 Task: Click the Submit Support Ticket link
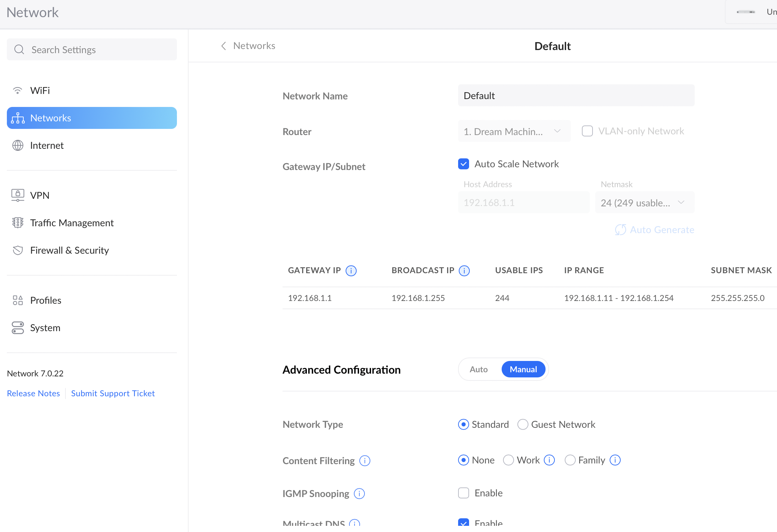click(x=113, y=393)
